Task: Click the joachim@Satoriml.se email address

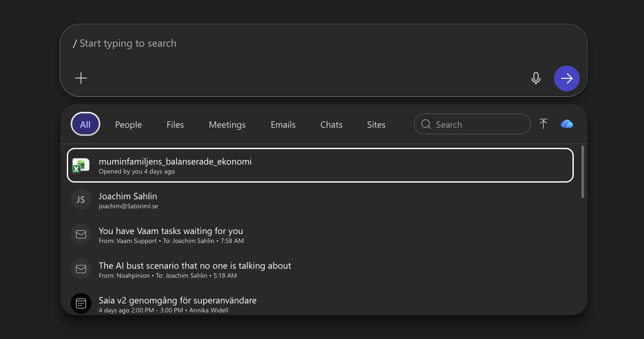Action: point(129,206)
